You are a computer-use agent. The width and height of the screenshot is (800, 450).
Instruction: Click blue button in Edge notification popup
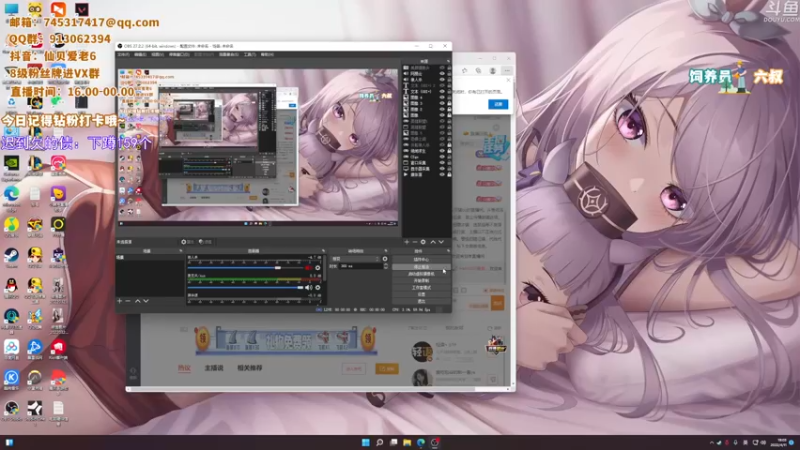click(498, 104)
